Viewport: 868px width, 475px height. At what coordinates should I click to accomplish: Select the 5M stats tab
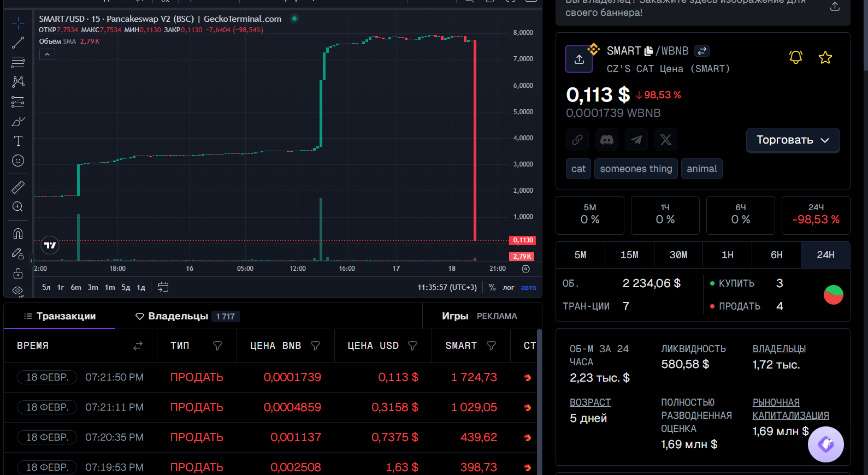pyautogui.click(x=580, y=255)
